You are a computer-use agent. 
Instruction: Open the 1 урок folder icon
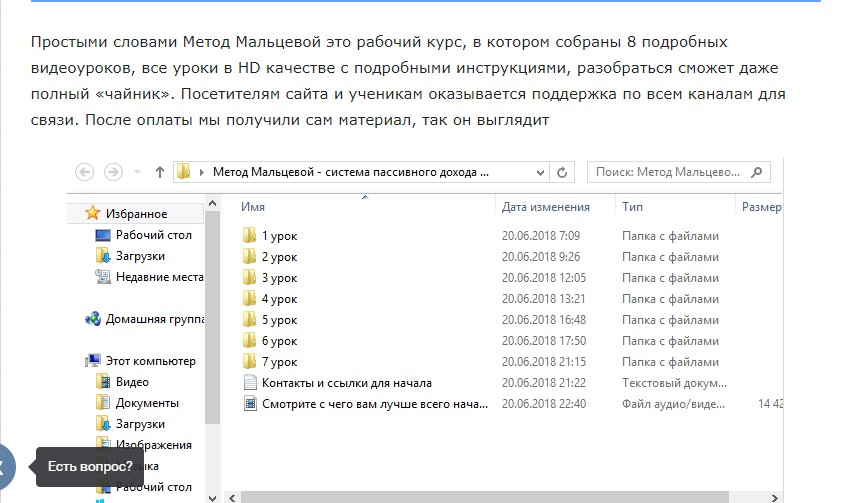coord(250,236)
